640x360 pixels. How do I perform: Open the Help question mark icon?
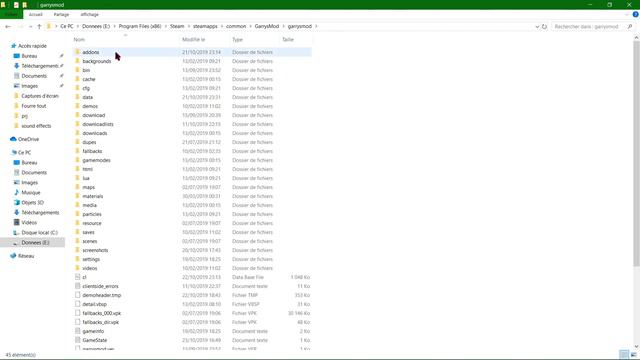tap(636, 14)
